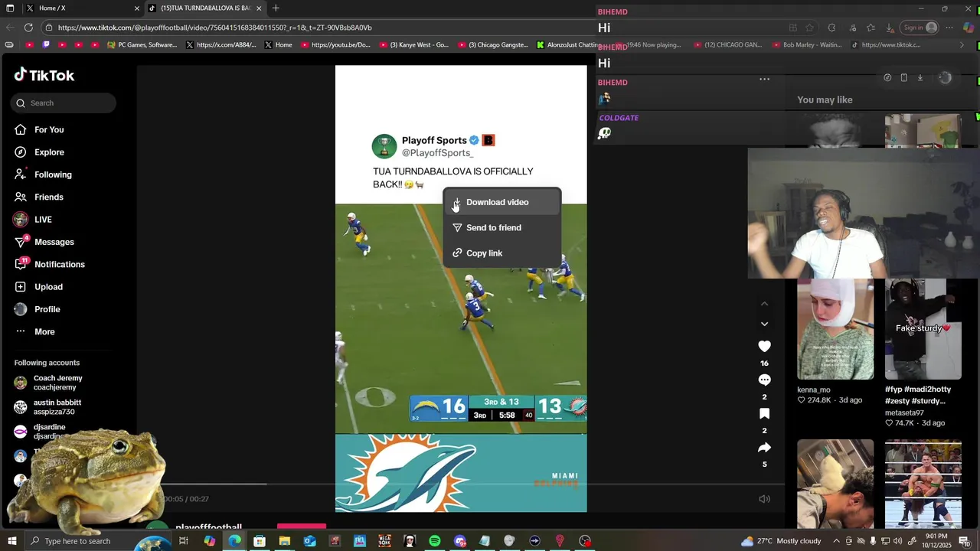Click the TikTok search field
This screenshot has height=551, width=980.
[64, 103]
